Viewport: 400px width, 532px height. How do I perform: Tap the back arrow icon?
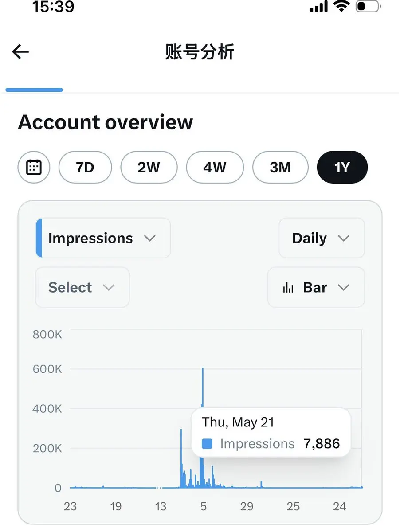[20, 52]
